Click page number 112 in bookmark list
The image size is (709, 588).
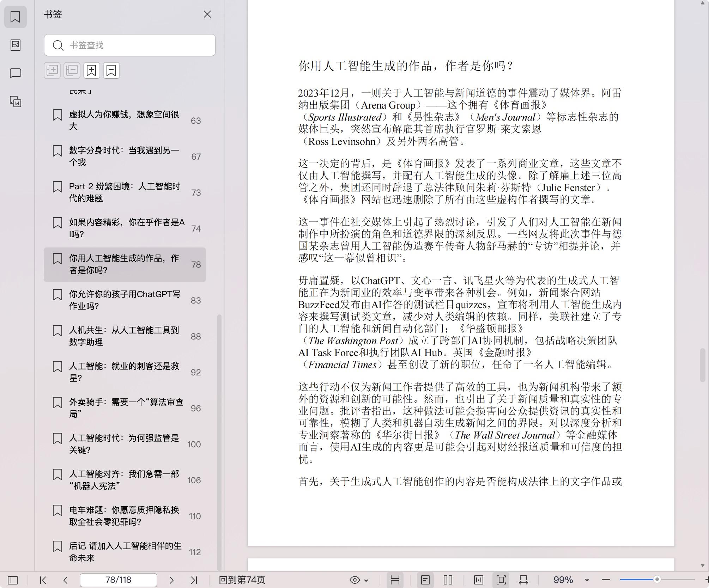195,552
